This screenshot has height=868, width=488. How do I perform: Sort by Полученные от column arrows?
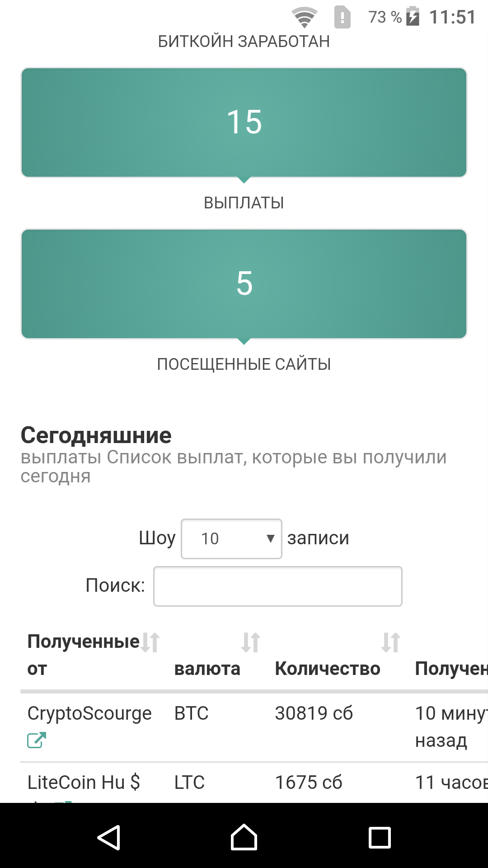(150, 642)
